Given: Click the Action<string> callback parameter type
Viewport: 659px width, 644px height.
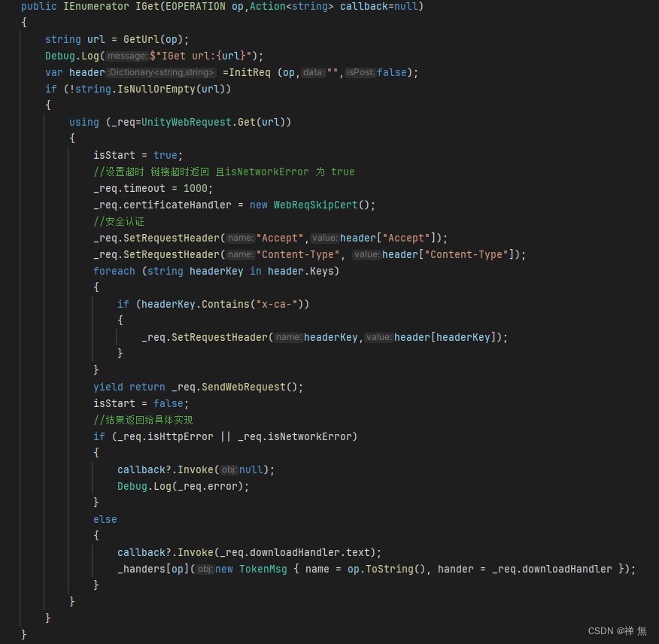Looking at the screenshot, I should (x=292, y=6).
